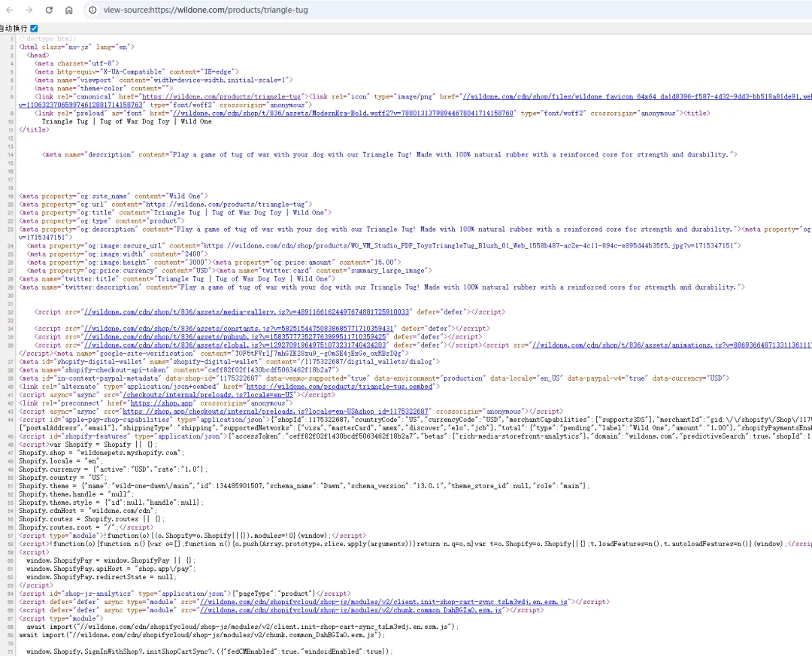This screenshot has width=812, height=656.
Task: Click the SignInWithShop initShopCartSync line
Action: pos(210,651)
